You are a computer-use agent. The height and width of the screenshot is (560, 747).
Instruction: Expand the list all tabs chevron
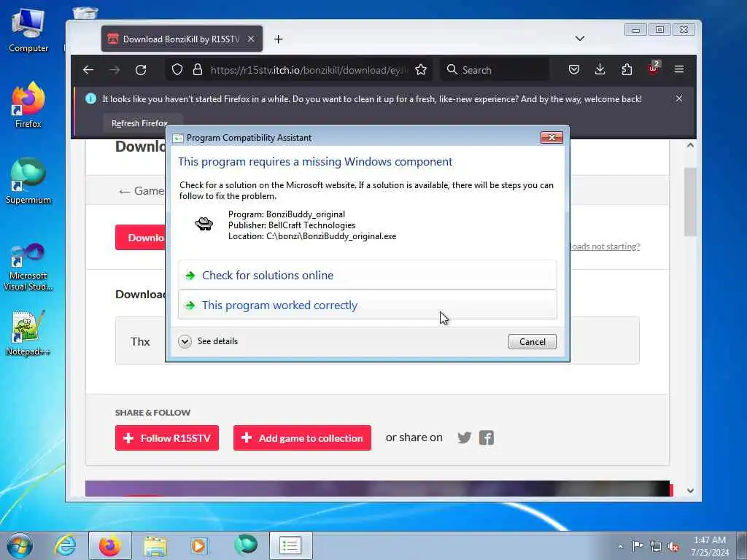click(x=580, y=39)
